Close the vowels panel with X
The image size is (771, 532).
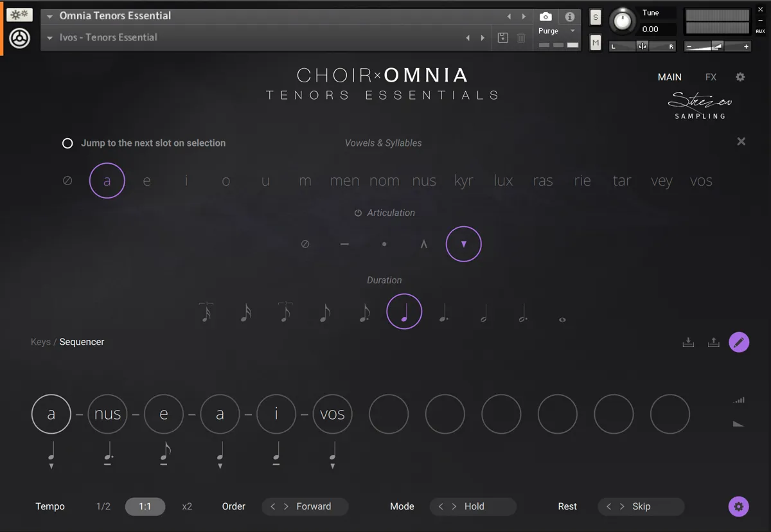[741, 141]
